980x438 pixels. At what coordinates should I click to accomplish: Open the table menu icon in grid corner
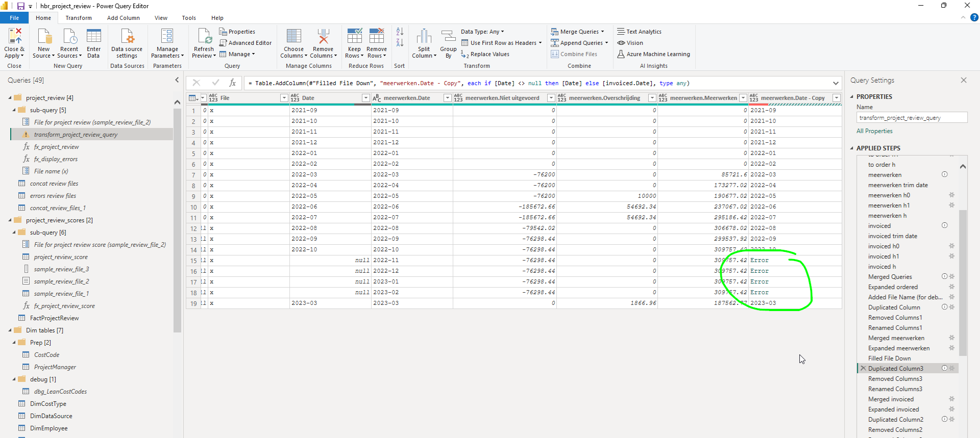pyautogui.click(x=193, y=98)
